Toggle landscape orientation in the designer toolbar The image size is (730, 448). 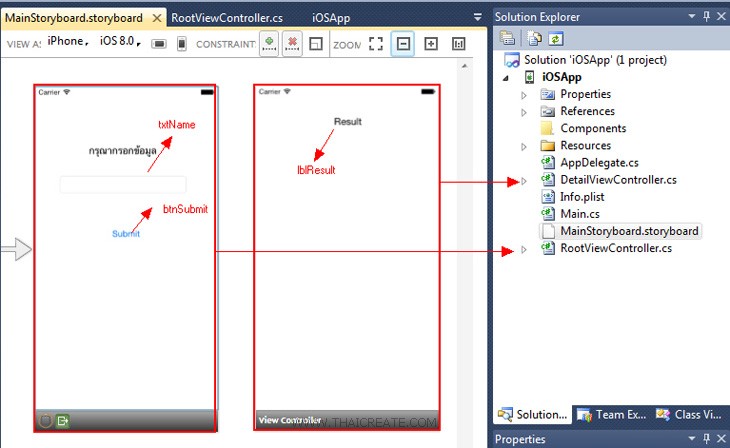click(158, 44)
